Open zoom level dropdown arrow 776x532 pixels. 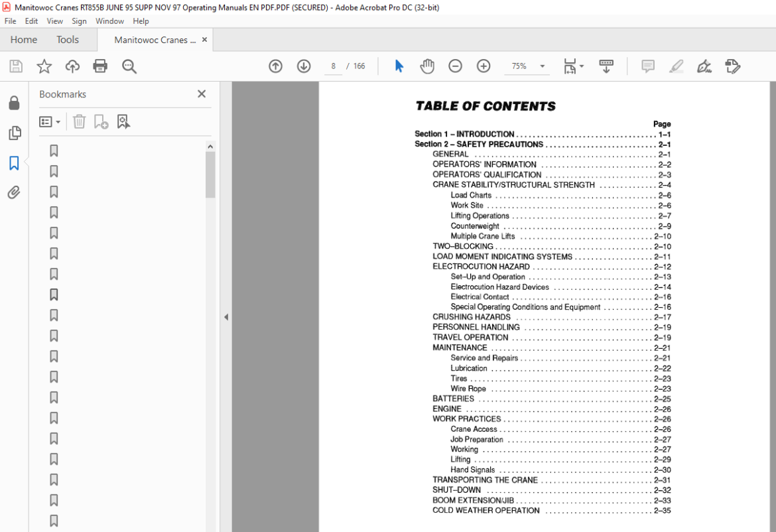tap(543, 66)
